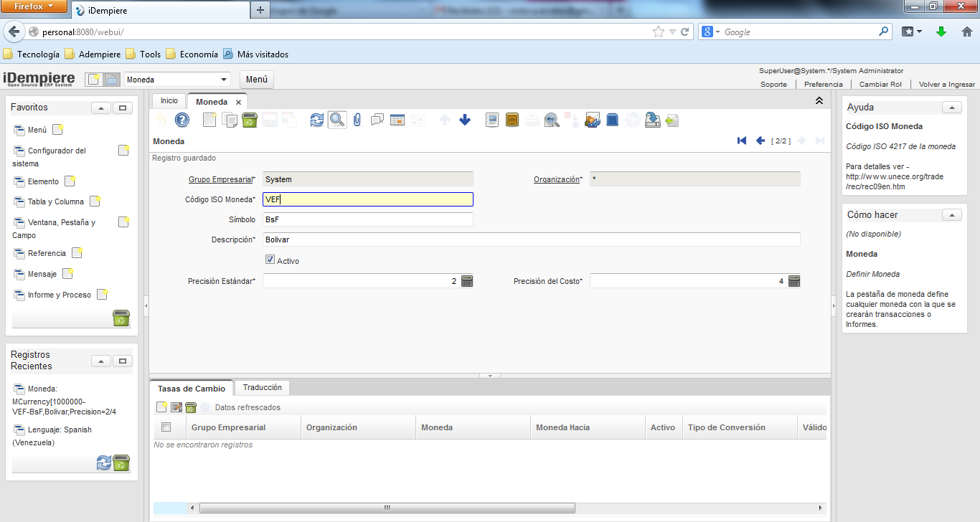Click Volver a Ingresar link
Screen dimensions: 980x522
pyautogui.click(x=947, y=84)
